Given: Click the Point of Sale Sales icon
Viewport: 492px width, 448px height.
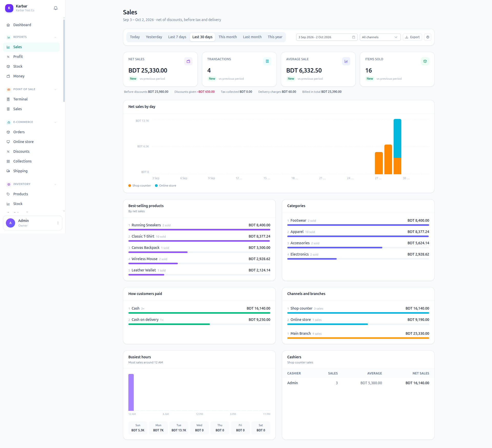Looking at the screenshot, I should 8,109.
